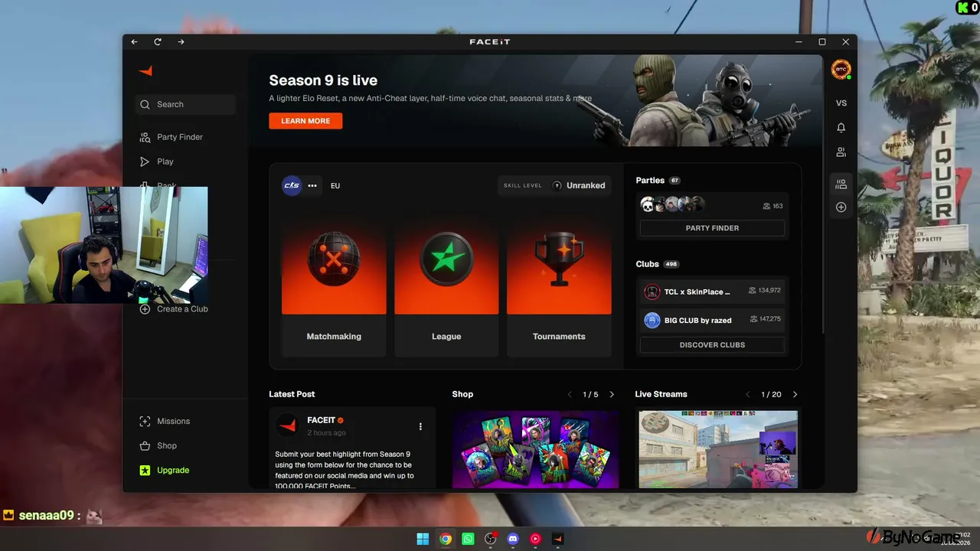Click the plus icon in right rail
Image resolution: width=980 pixels, height=551 pixels.
[841, 207]
